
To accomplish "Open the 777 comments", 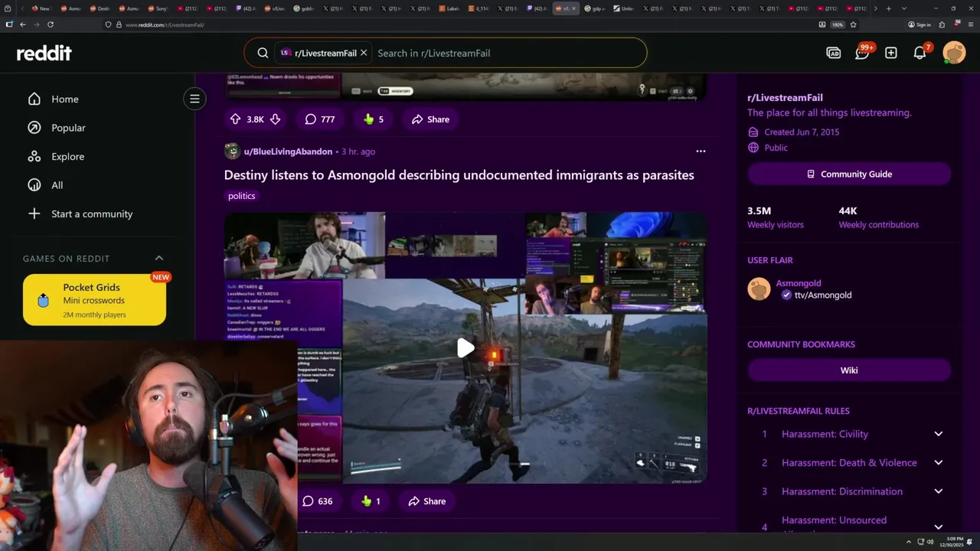I will tap(319, 119).
